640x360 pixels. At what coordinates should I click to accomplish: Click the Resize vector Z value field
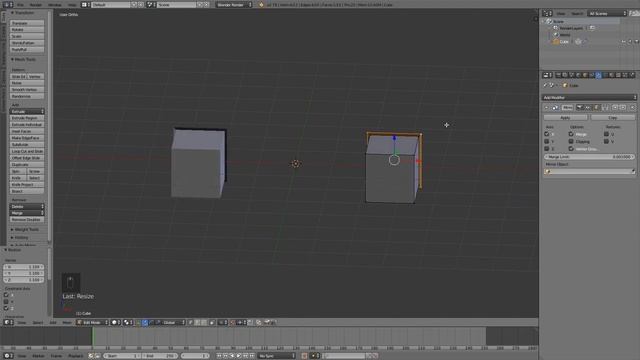click(x=24, y=280)
